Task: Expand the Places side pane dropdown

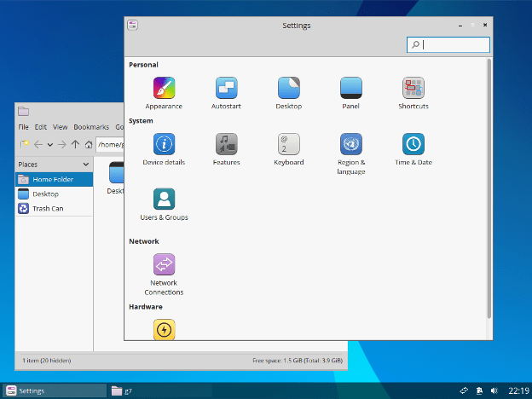Action: pos(85,165)
